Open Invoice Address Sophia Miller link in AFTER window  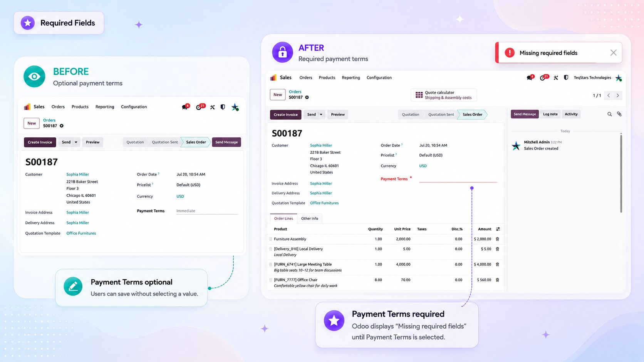coord(321,184)
